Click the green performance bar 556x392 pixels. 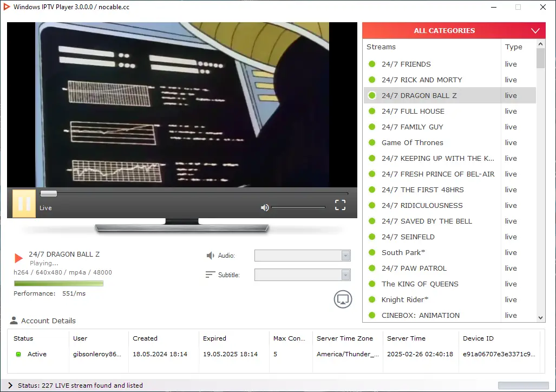pyautogui.click(x=58, y=283)
